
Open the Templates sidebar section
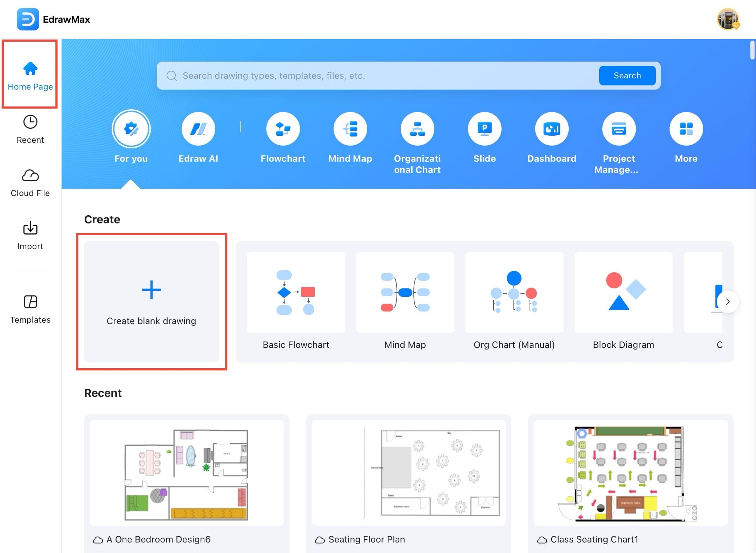coord(30,309)
